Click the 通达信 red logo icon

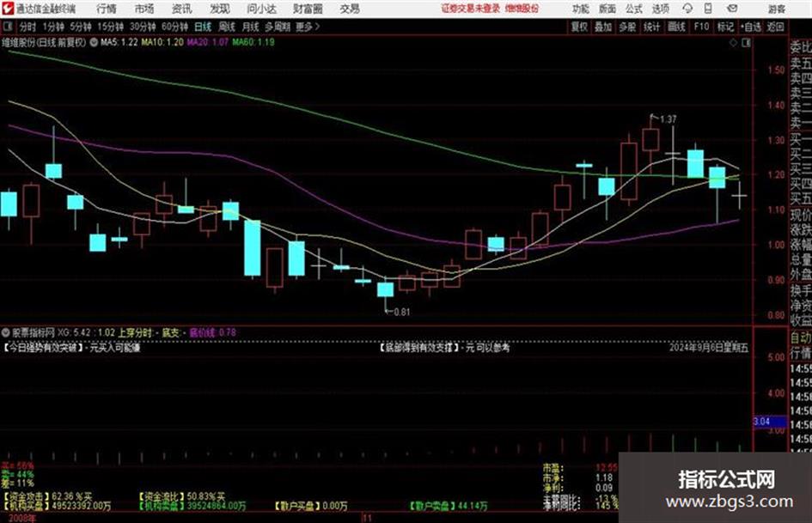point(7,9)
